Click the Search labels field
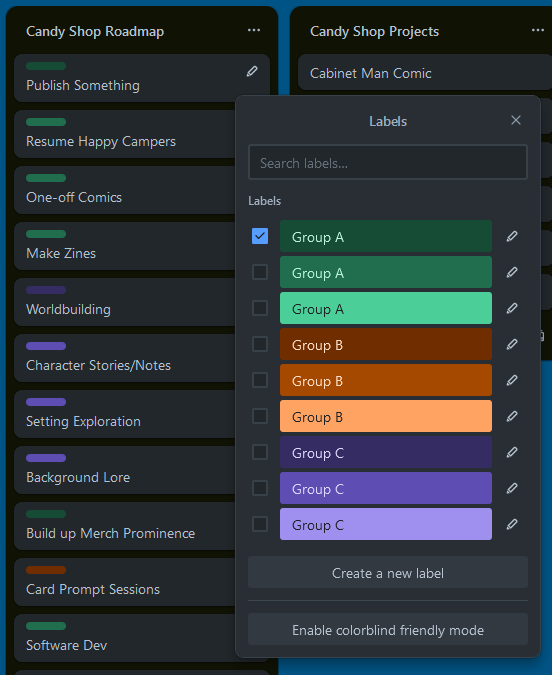552x675 pixels. (388, 162)
